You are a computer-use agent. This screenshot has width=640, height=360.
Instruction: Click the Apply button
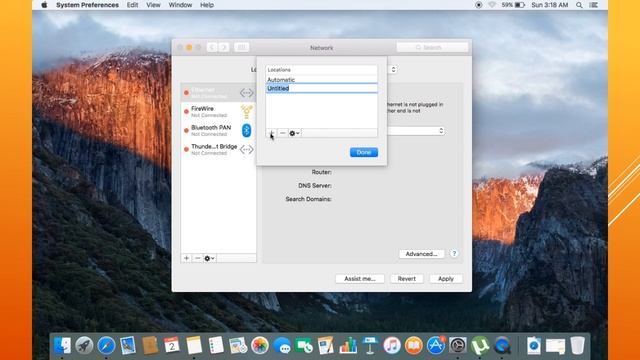tap(446, 279)
